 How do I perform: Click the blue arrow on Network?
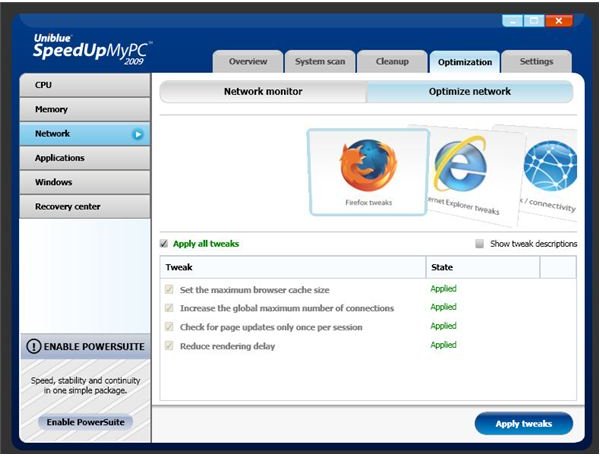[138, 134]
